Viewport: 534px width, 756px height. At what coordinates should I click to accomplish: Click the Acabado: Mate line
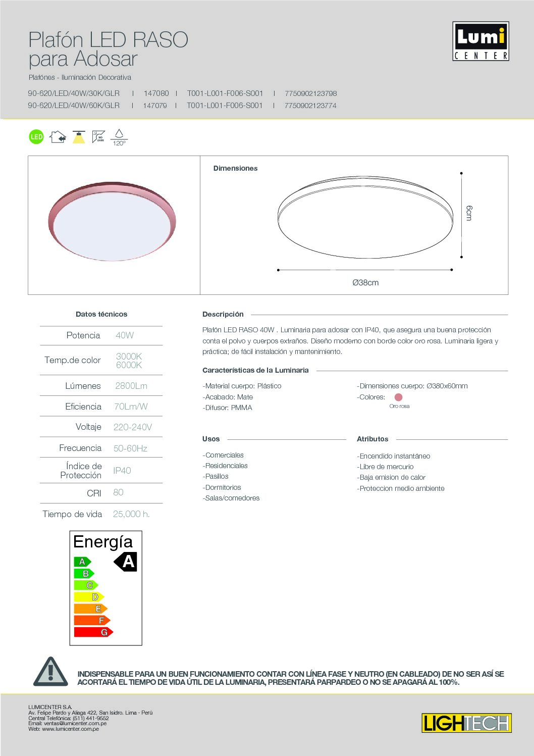[x=228, y=397]
